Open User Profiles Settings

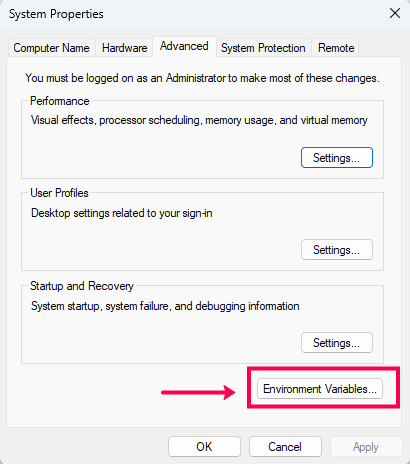[337, 250]
